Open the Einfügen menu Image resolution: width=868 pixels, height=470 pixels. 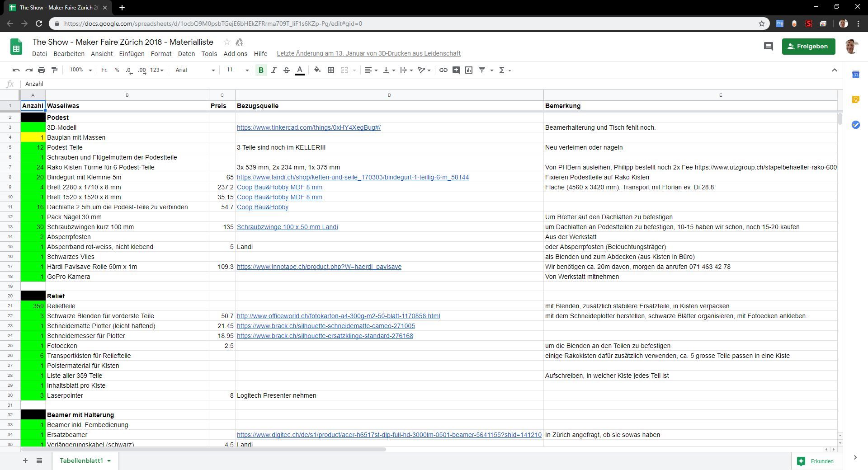point(132,53)
